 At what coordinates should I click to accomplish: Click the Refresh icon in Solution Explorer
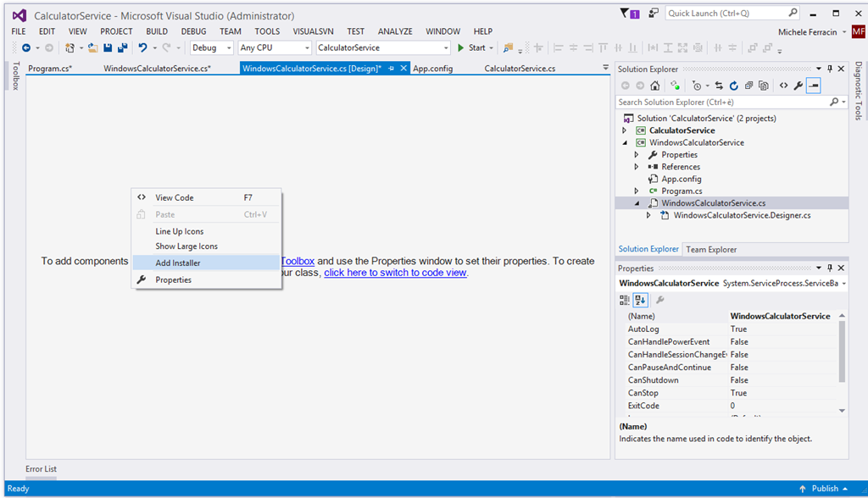coord(733,86)
